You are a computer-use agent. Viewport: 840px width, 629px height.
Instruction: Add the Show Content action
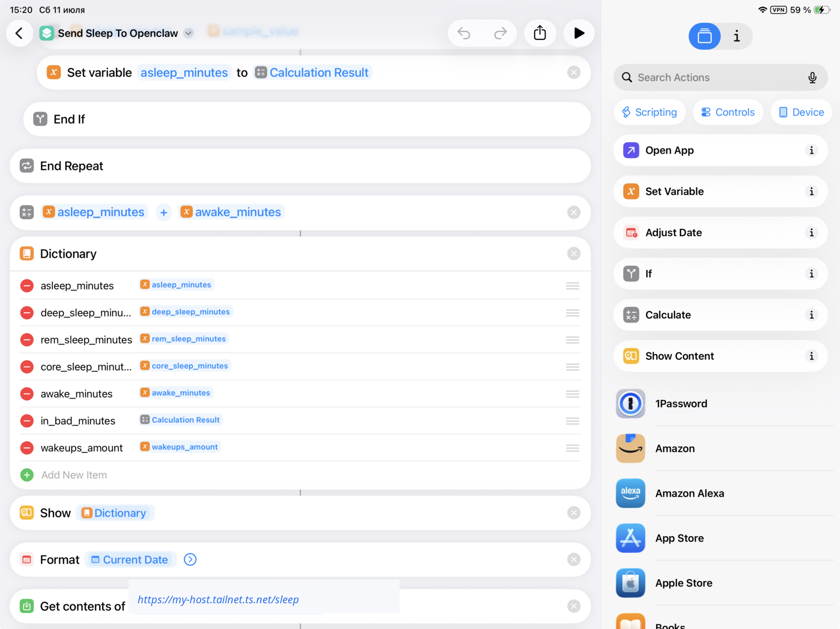point(720,356)
